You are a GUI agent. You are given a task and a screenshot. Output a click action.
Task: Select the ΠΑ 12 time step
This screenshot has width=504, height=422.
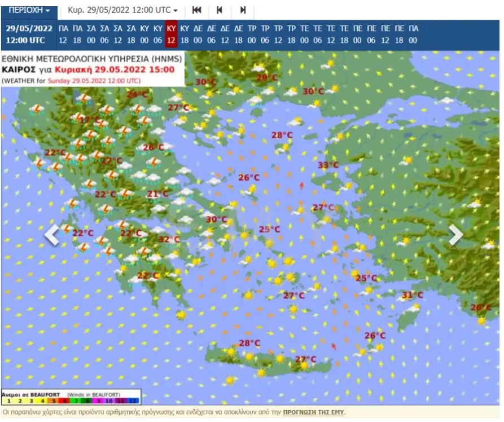click(x=63, y=34)
